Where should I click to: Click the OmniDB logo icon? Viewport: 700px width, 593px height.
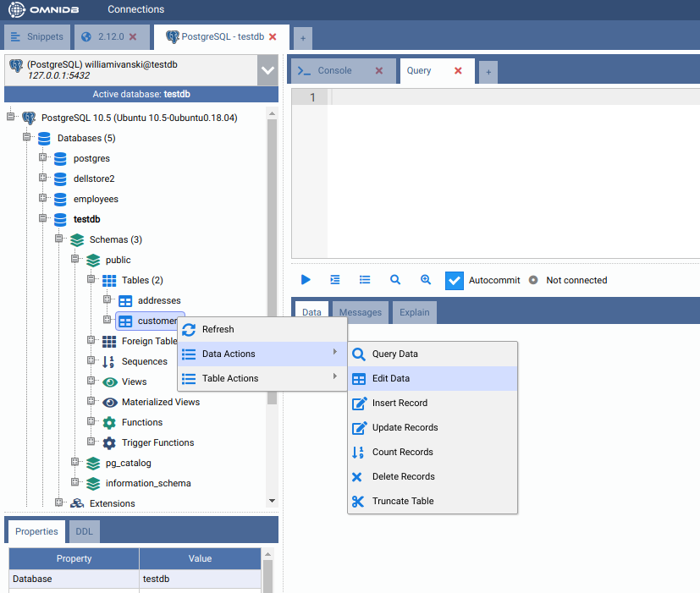click(17, 10)
